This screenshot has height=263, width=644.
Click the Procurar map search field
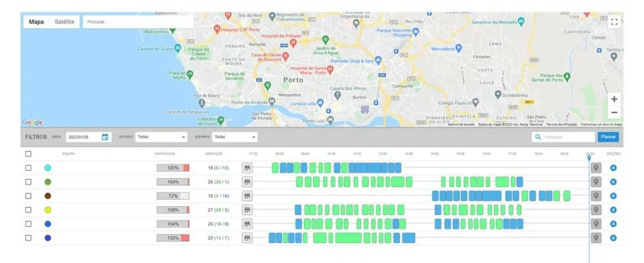(138, 22)
